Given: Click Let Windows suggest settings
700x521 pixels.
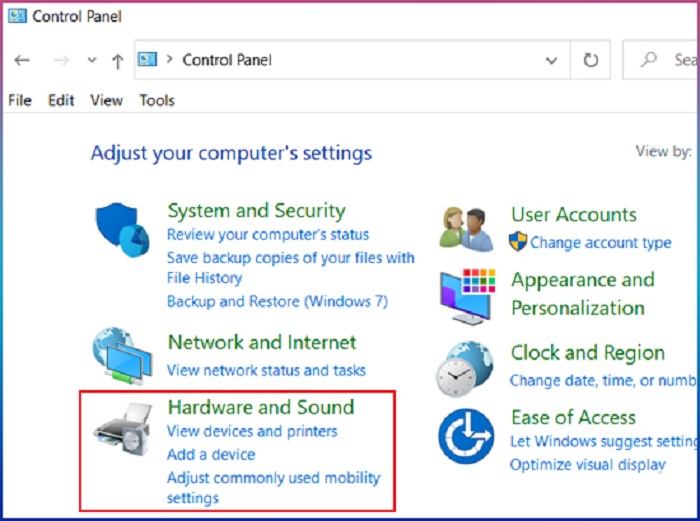Looking at the screenshot, I should 603,441.
